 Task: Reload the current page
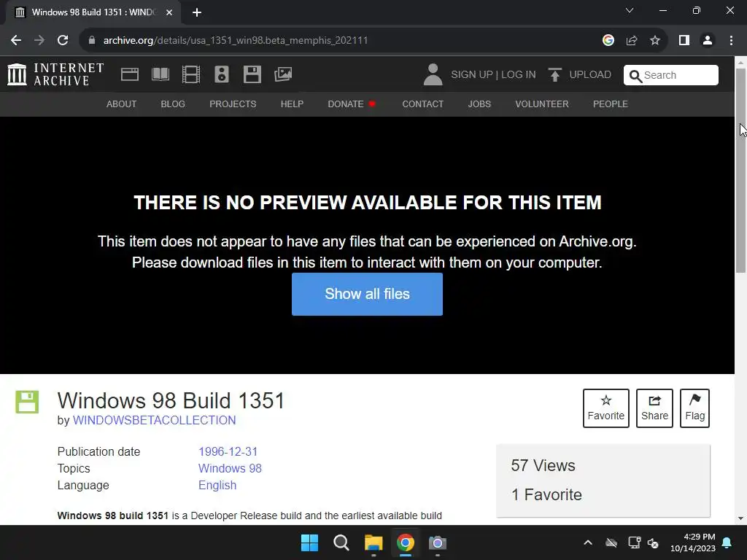click(63, 41)
